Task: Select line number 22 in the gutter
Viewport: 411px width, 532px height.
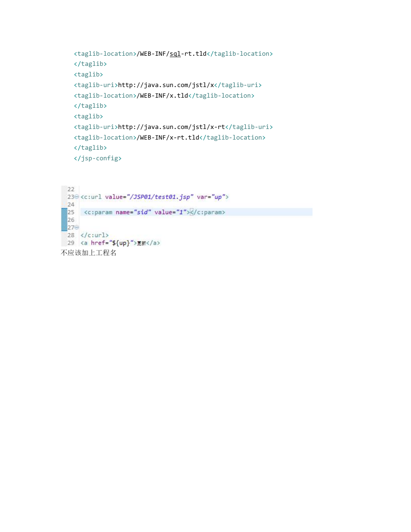Action: [x=70, y=189]
